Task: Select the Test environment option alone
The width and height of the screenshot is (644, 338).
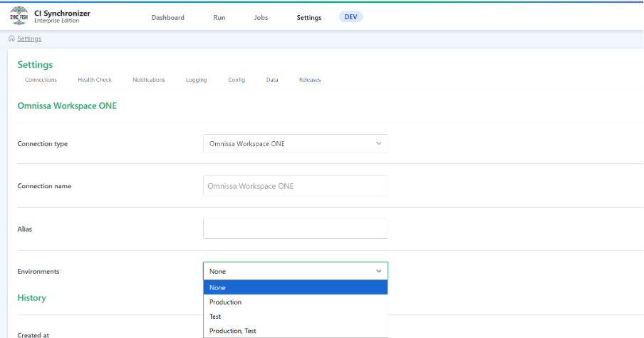Action: (296, 316)
